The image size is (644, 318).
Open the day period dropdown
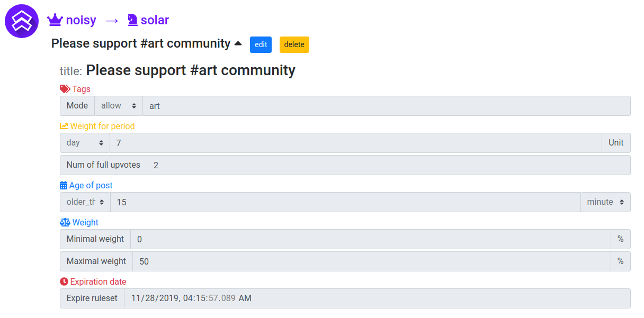pyautogui.click(x=85, y=143)
